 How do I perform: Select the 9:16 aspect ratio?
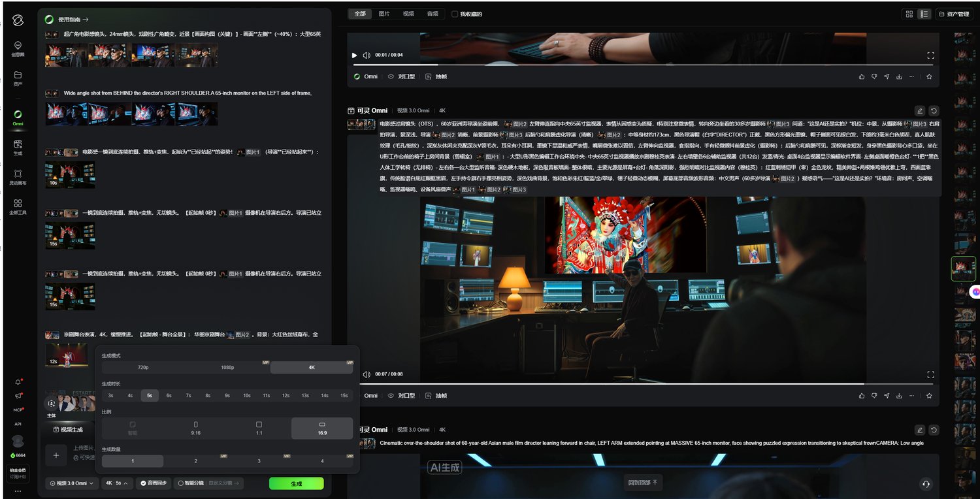click(195, 428)
